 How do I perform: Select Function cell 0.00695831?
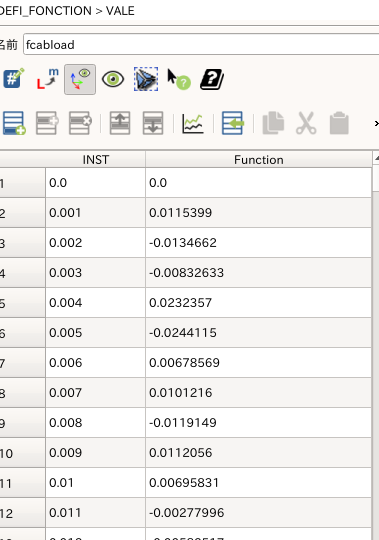coord(259,482)
